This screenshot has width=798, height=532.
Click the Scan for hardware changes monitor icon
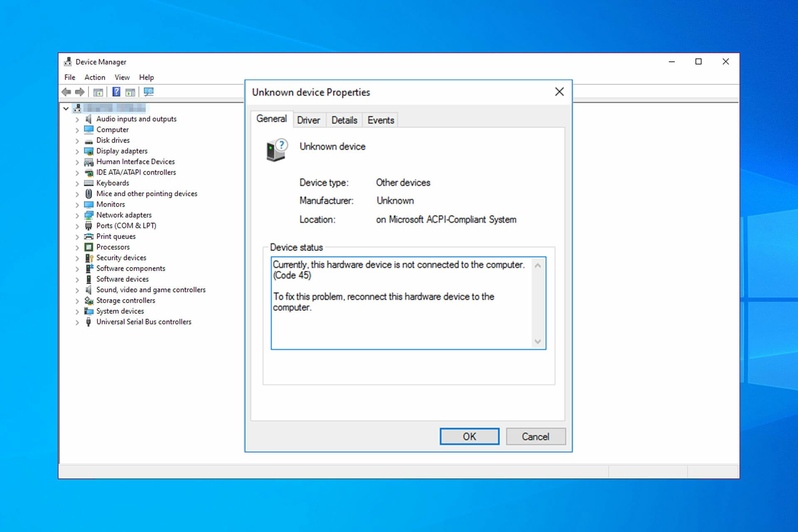tap(148, 92)
